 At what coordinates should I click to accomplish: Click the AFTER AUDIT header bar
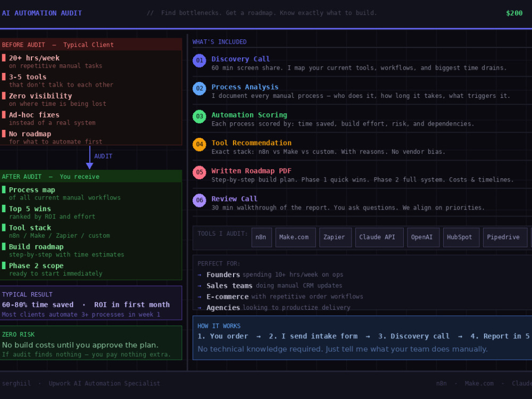point(91,177)
